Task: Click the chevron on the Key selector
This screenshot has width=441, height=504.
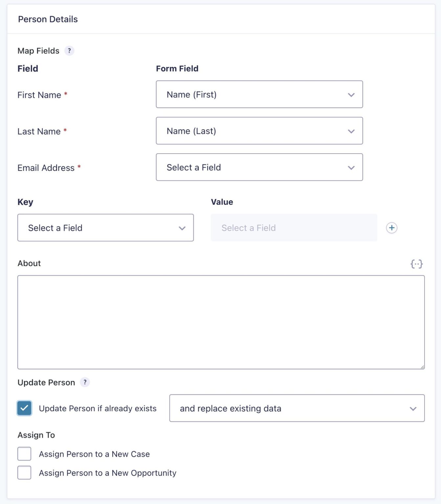Action: click(x=183, y=228)
